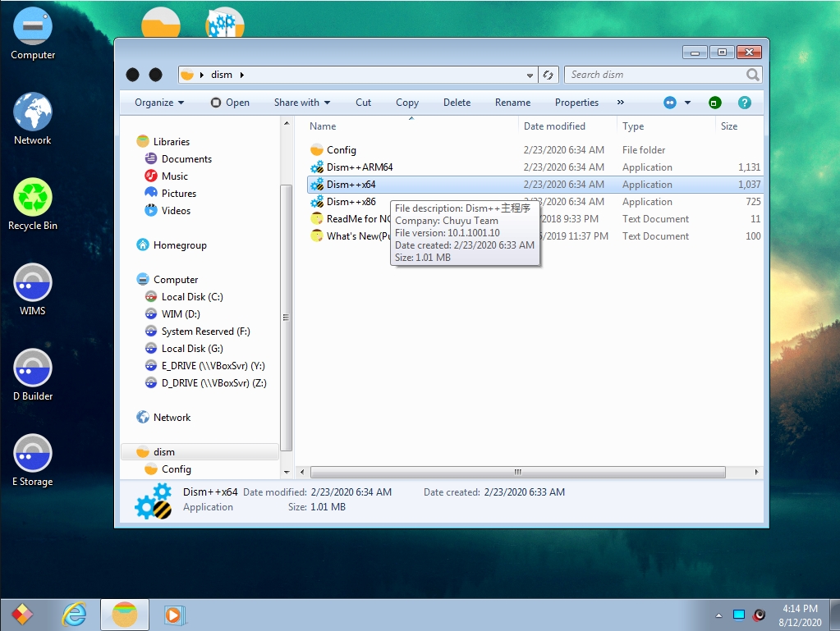Image resolution: width=840 pixels, height=631 pixels.
Task: Click Properties in the toolbar
Action: pyautogui.click(x=576, y=103)
